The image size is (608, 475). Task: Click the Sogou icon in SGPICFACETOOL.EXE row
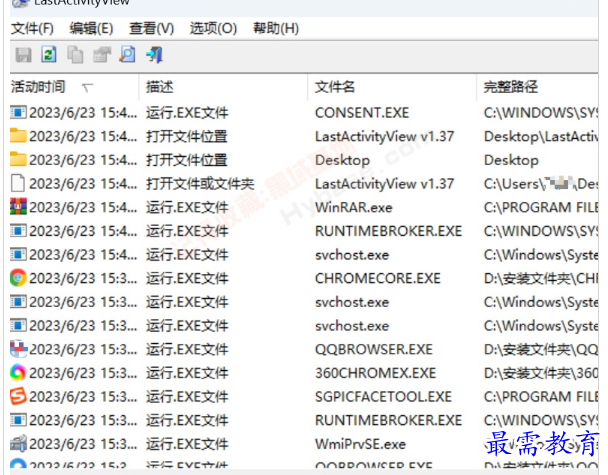click(x=18, y=396)
